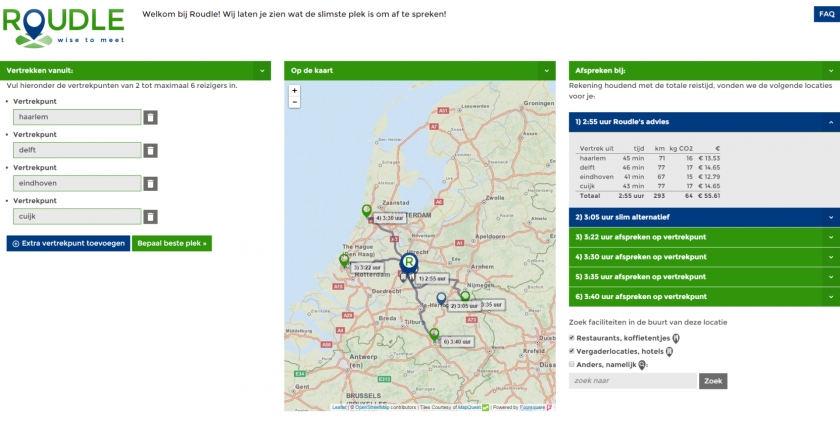This screenshot has height=430, width=840.
Task: Click Extra vertrekpunt toevoegen button
Action: (68, 244)
